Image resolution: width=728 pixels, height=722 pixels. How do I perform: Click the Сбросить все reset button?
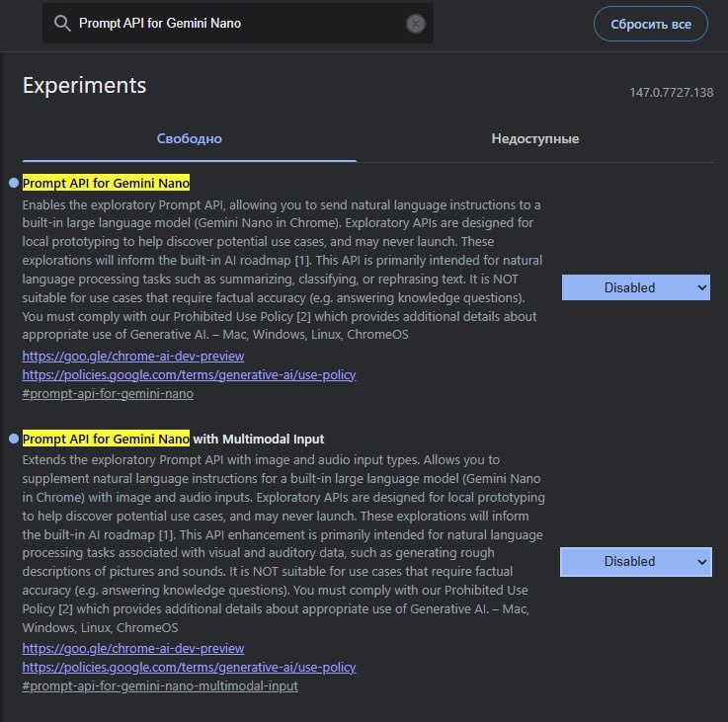pyautogui.click(x=651, y=24)
